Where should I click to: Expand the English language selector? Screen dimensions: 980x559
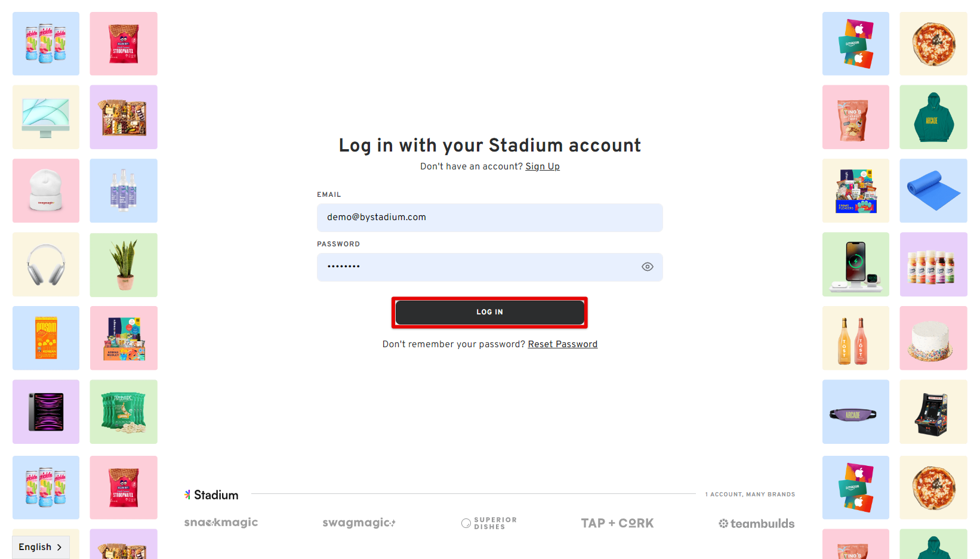40,546
